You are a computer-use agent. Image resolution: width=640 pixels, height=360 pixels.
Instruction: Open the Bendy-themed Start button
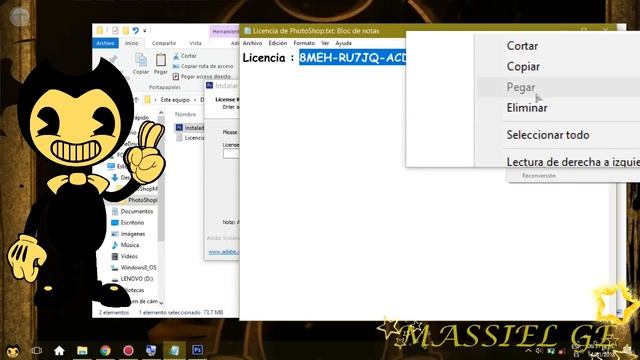(x=13, y=350)
